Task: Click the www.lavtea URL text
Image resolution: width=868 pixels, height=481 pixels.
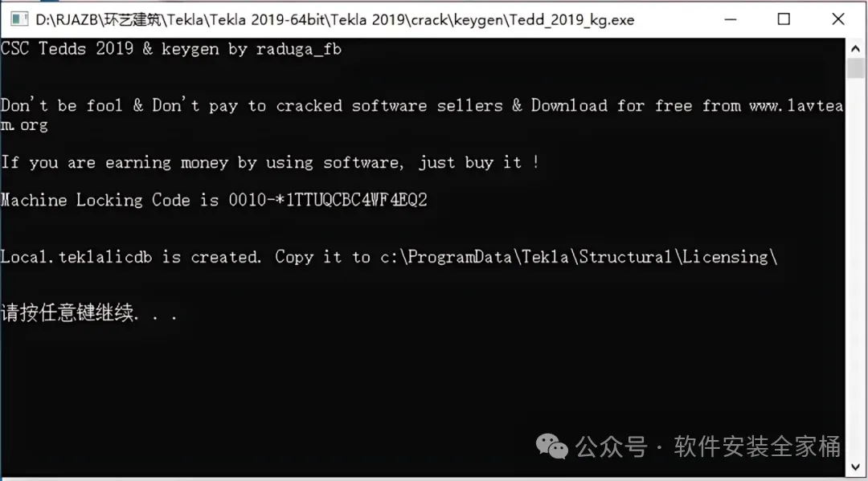Action: (796, 106)
